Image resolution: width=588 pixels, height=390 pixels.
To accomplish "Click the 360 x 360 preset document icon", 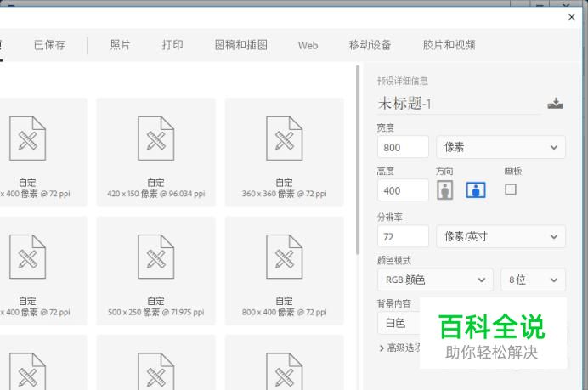I will click(x=285, y=138).
